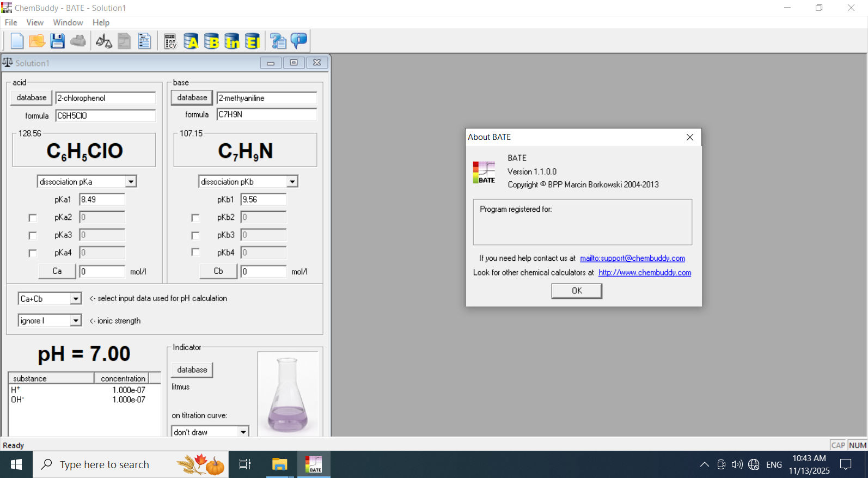Click the grayed-out document icon in toolbar
The height and width of the screenshot is (478, 868).
click(124, 41)
